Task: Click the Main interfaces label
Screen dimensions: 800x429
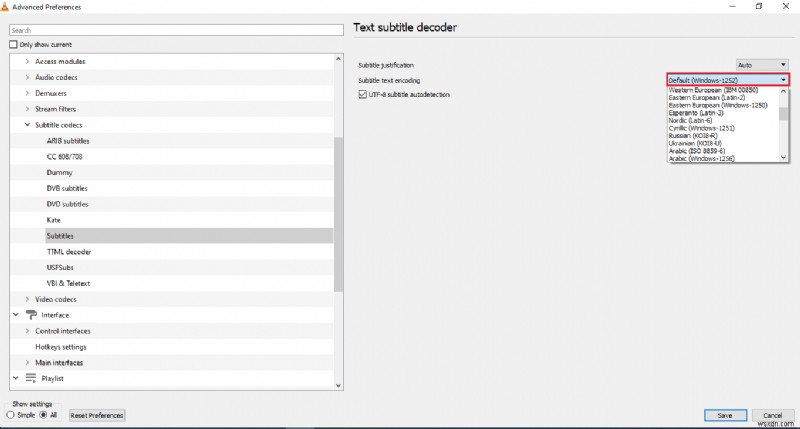Action: click(59, 362)
